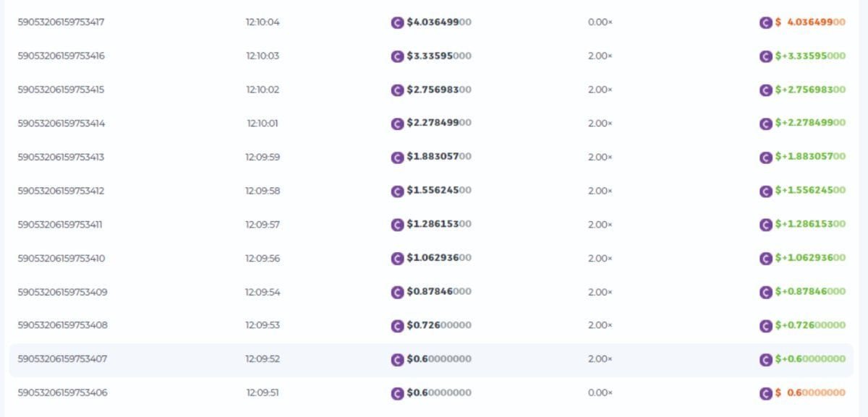Click the 0.00× multiplier in top row
Viewport: 868px width, 417px height.
click(600, 22)
